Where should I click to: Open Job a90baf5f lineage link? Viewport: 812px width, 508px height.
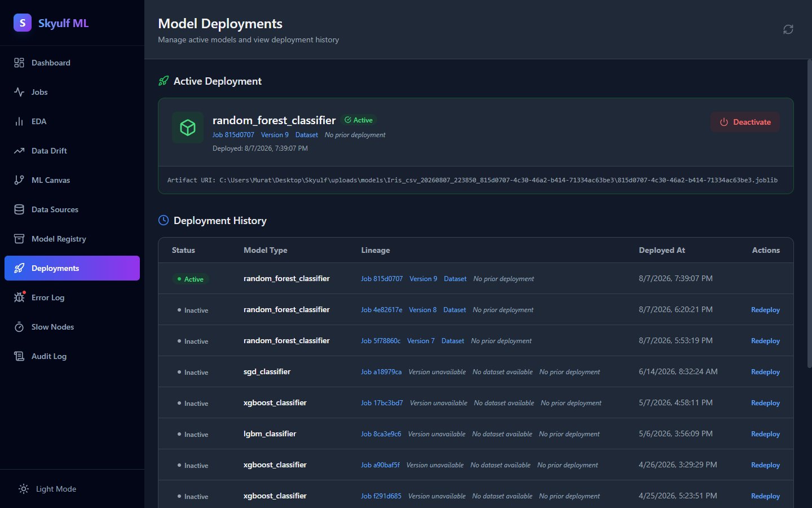[380, 465]
